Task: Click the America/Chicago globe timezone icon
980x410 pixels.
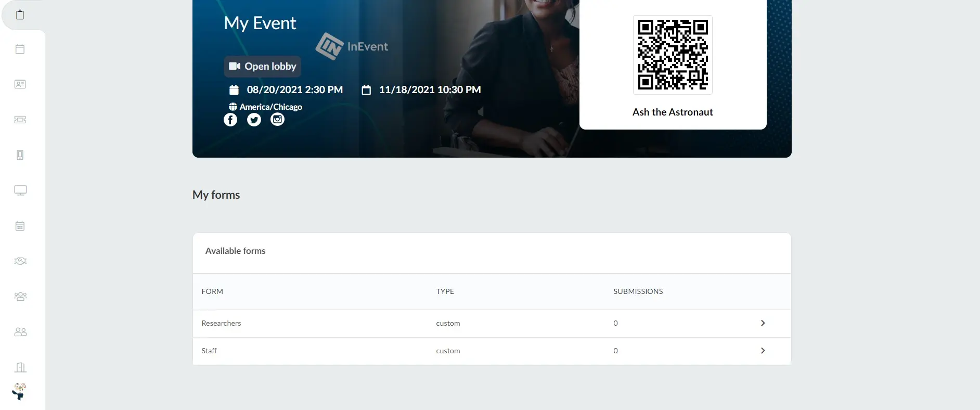Action: (233, 107)
